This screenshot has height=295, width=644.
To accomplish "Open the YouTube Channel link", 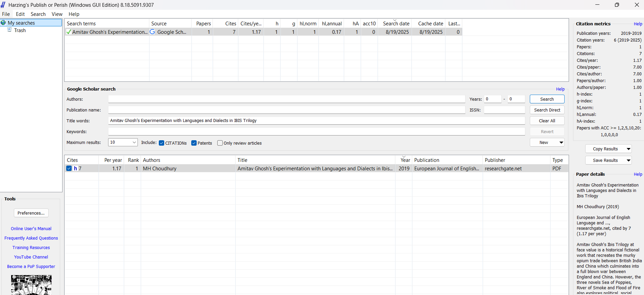I will 31,257.
